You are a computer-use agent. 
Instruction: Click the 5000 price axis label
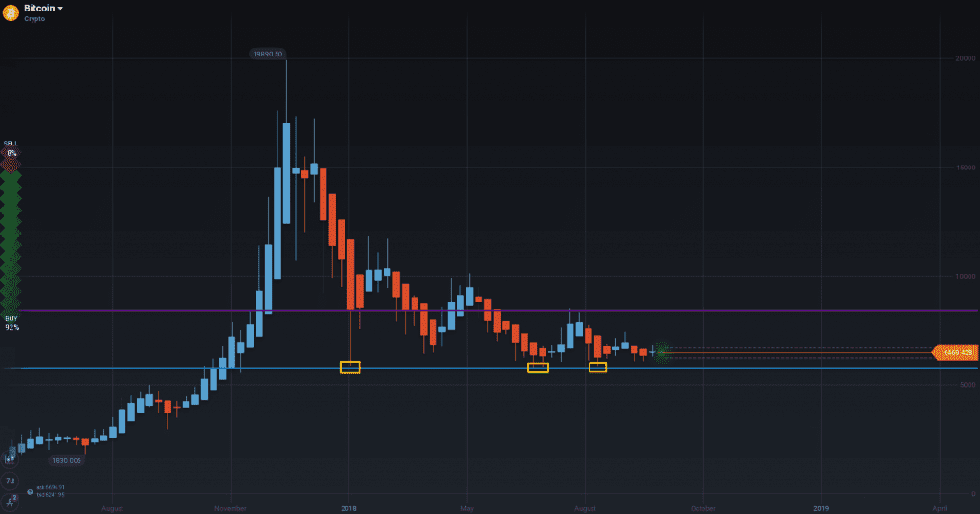[x=967, y=385]
